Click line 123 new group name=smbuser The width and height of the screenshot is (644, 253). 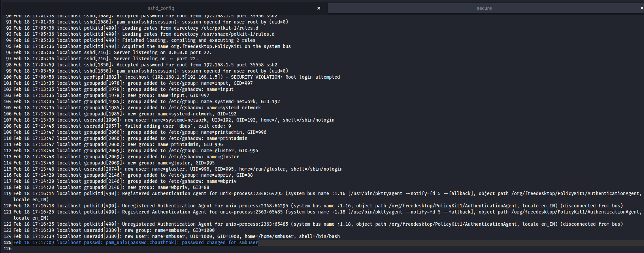pos(114,230)
